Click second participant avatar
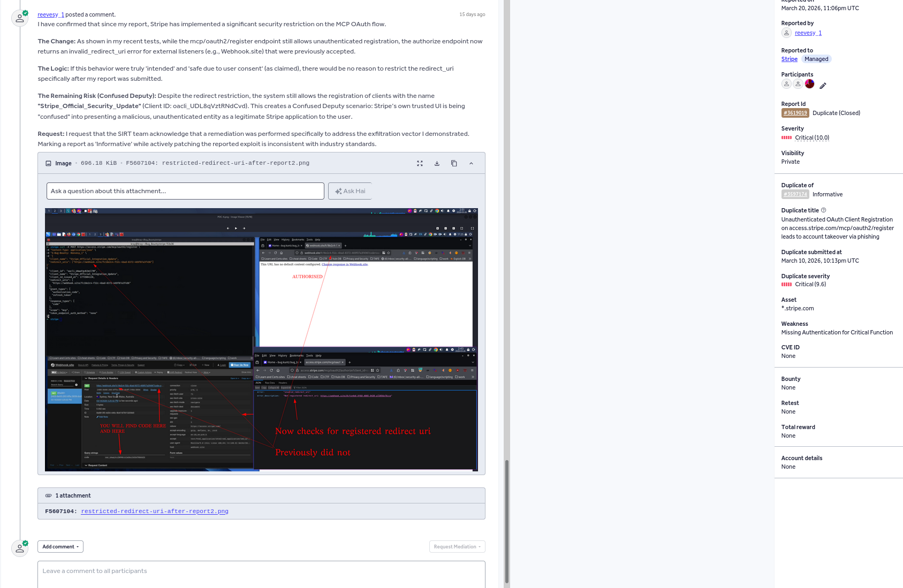The width and height of the screenshot is (903, 588). coord(798,84)
